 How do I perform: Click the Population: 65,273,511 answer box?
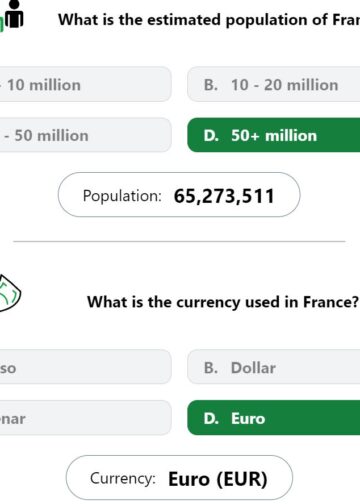coord(179,195)
